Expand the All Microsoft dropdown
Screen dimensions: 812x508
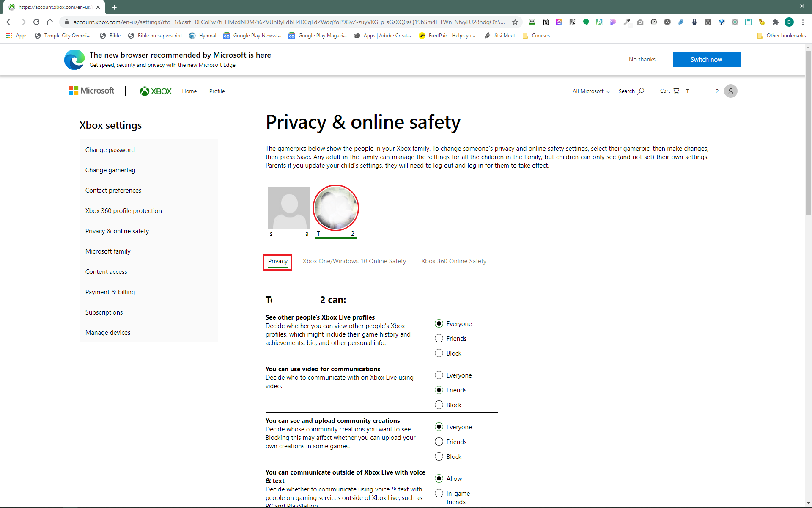click(591, 91)
